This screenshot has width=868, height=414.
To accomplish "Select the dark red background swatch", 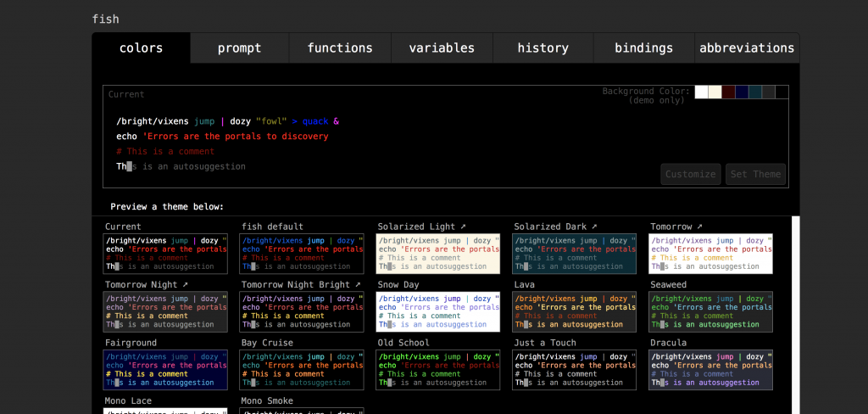I will (x=728, y=92).
